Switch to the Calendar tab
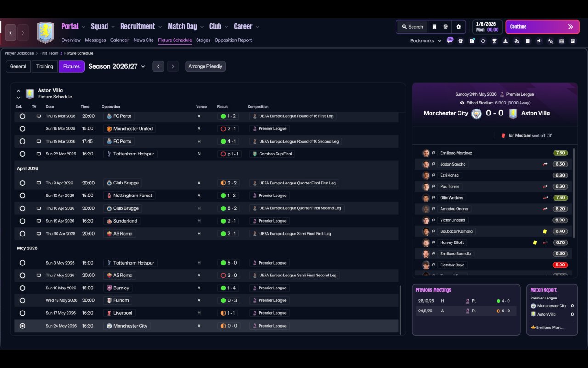Image resolution: width=588 pixels, height=368 pixels. coord(119,40)
